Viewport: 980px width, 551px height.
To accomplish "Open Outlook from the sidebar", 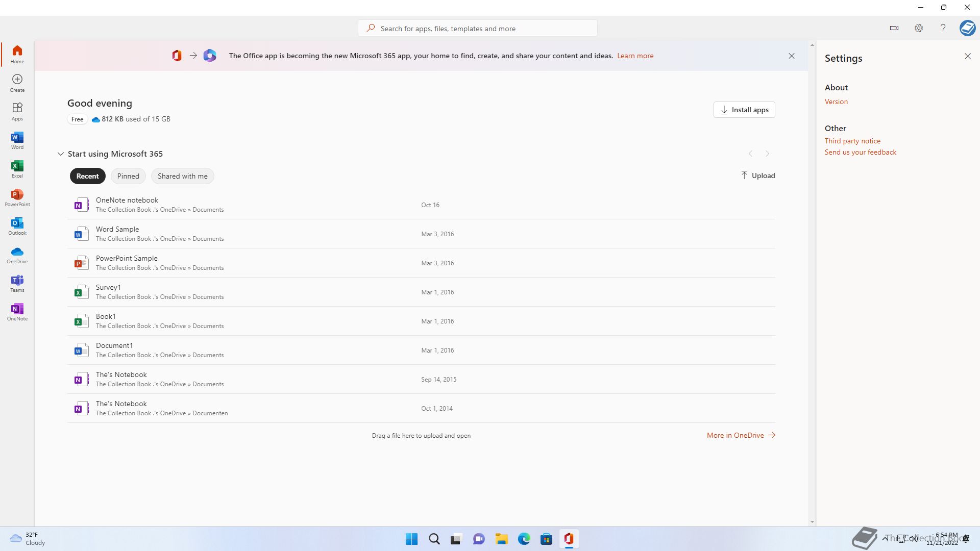I will tap(17, 226).
